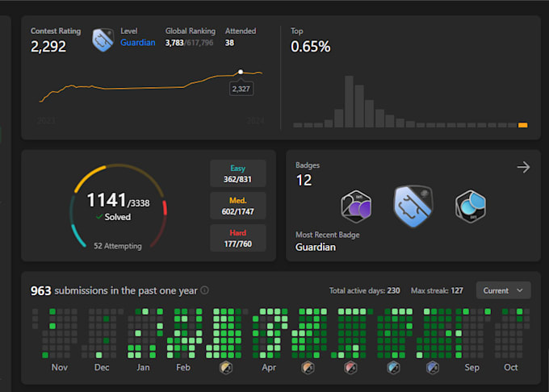Click the June monthly badge icon
Screen dimensions: 549x392
[x=350, y=368]
